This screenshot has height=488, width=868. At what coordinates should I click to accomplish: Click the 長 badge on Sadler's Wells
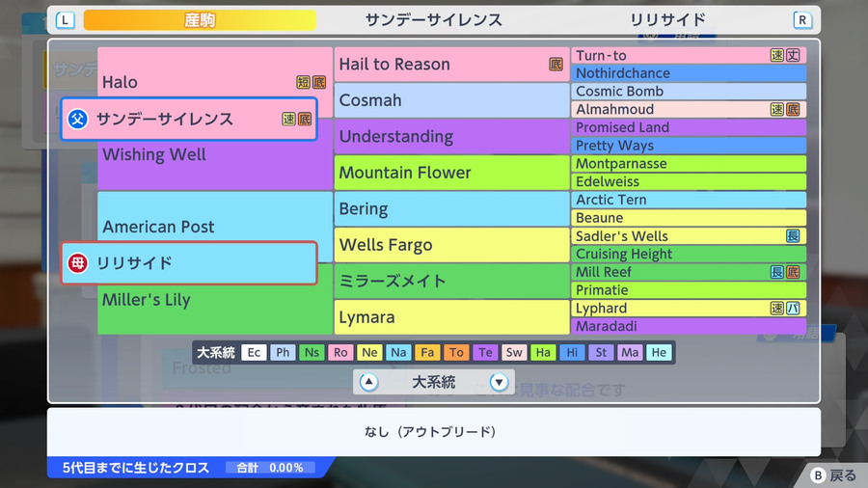point(793,235)
